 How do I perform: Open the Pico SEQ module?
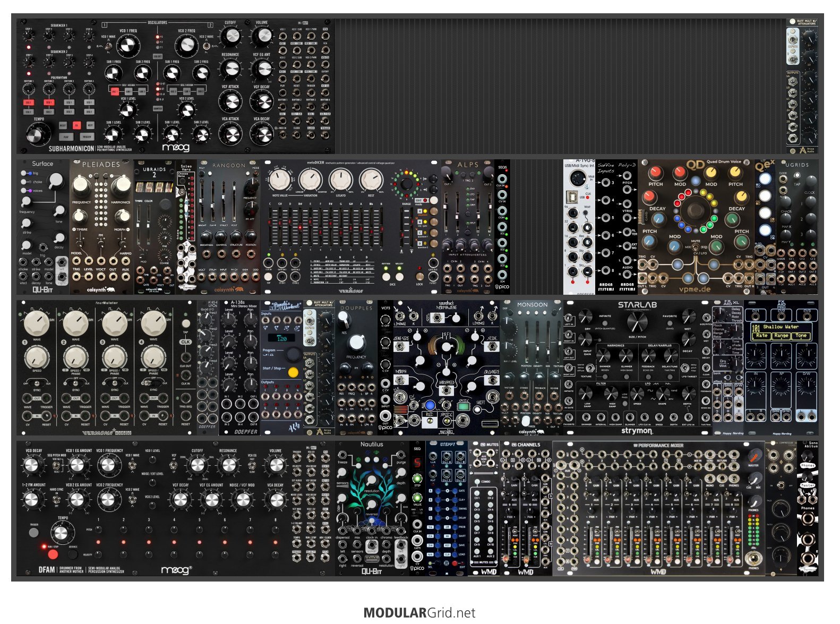(417, 509)
